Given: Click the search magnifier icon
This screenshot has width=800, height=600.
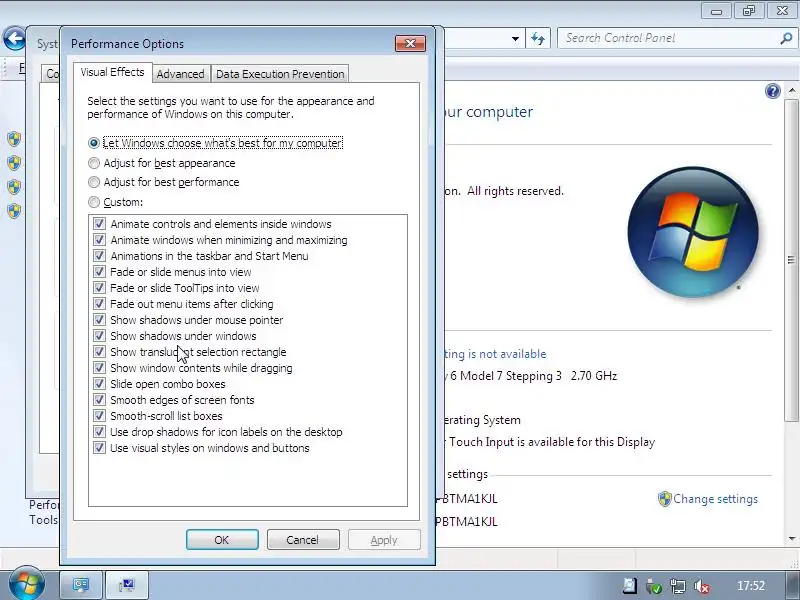Looking at the screenshot, I should (786, 38).
